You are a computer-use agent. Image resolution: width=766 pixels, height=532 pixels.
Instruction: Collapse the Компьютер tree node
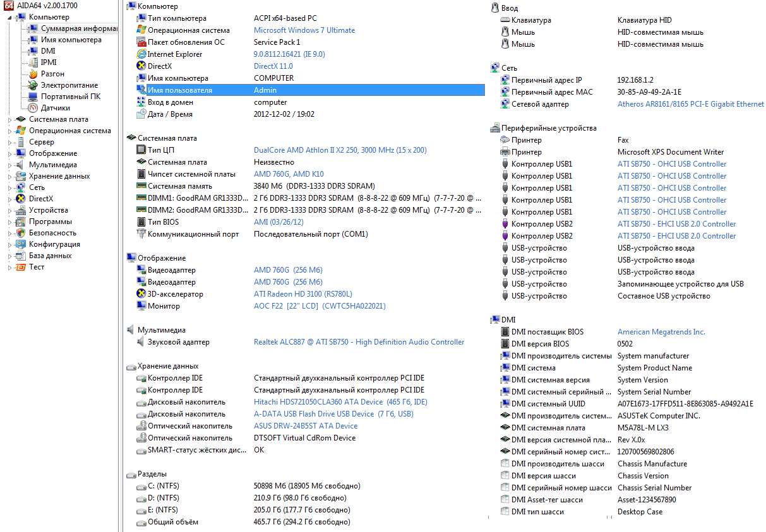coord(10,17)
